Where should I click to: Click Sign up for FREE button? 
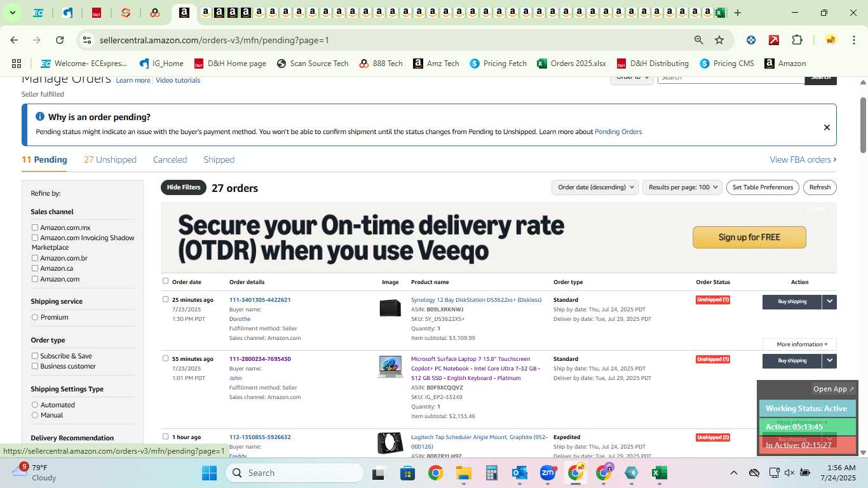point(749,237)
